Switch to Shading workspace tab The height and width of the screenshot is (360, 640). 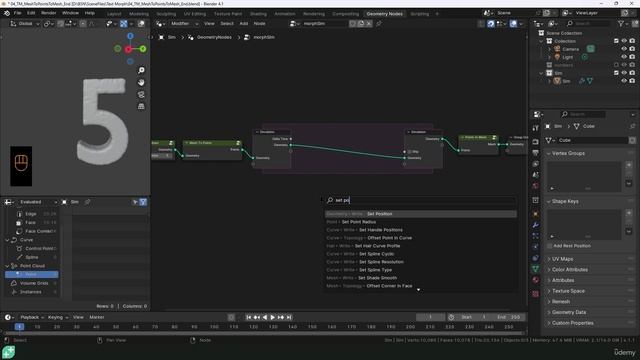coord(258,14)
